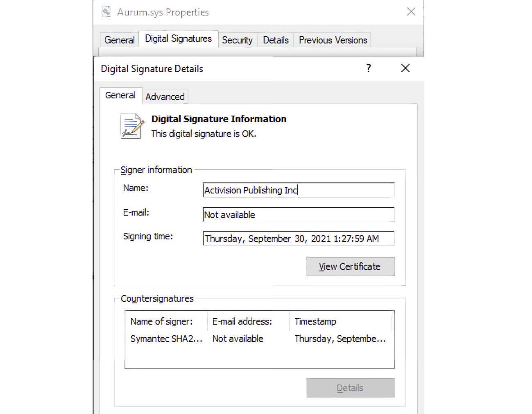Viewport: 532px width, 414px height.
Task: Click the Name of signer column header
Action: pyautogui.click(x=167, y=321)
